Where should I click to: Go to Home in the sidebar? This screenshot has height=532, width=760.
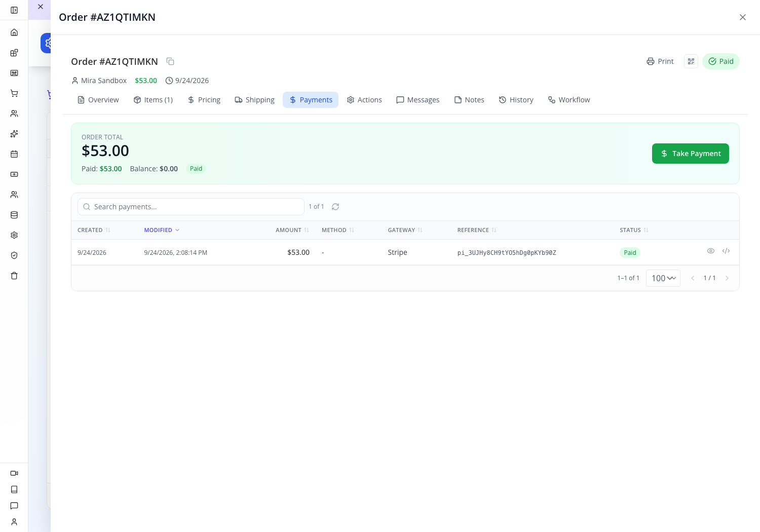click(x=14, y=32)
